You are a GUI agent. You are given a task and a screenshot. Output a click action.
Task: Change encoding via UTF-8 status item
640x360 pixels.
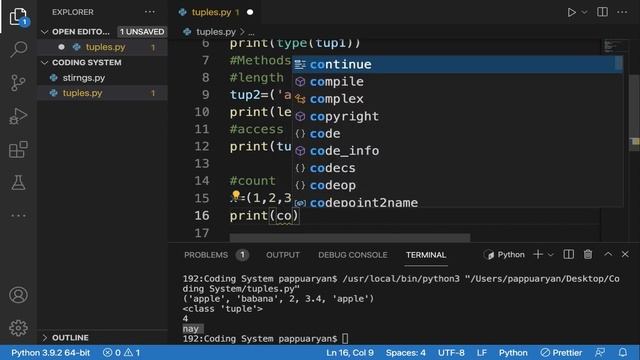click(x=451, y=352)
